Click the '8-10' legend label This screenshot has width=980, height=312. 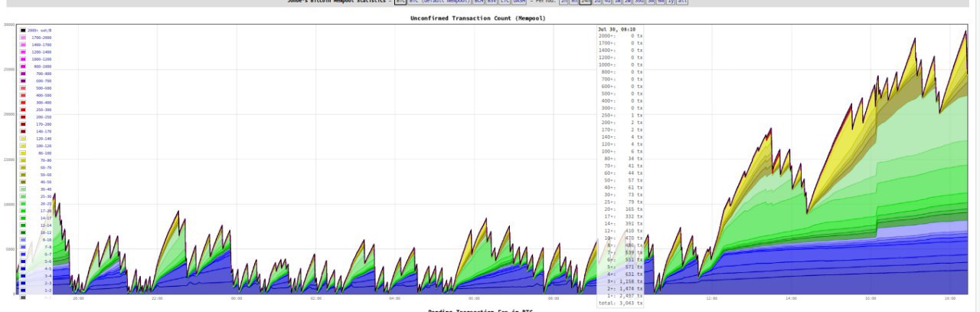pos(47,240)
